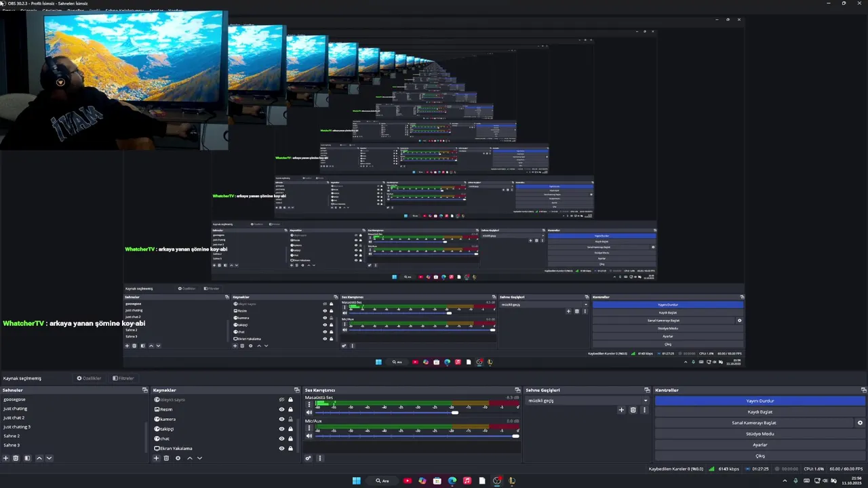The image size is (868, 488).
Task: Move source down in Kaynaklar toolbar
Action: point(199,458)
